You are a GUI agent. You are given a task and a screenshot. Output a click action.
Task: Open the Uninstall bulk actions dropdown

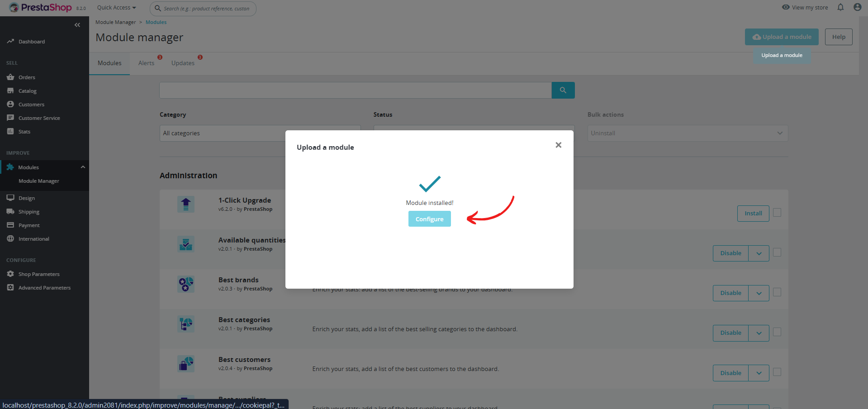coord(687,133)
